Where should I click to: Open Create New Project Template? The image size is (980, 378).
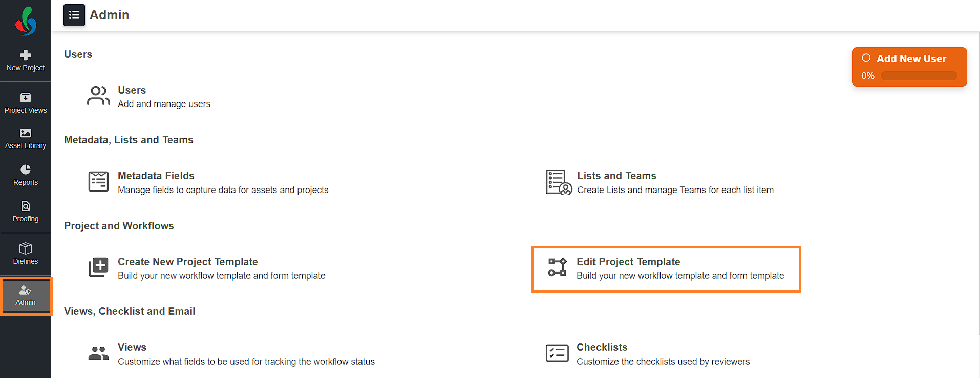coord(206,268)
